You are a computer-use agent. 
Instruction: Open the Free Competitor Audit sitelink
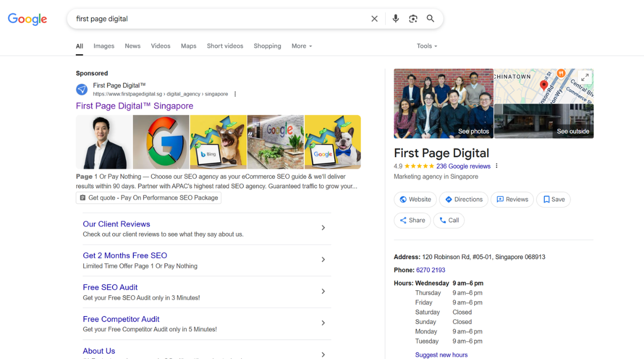click(x=121, y=319)
